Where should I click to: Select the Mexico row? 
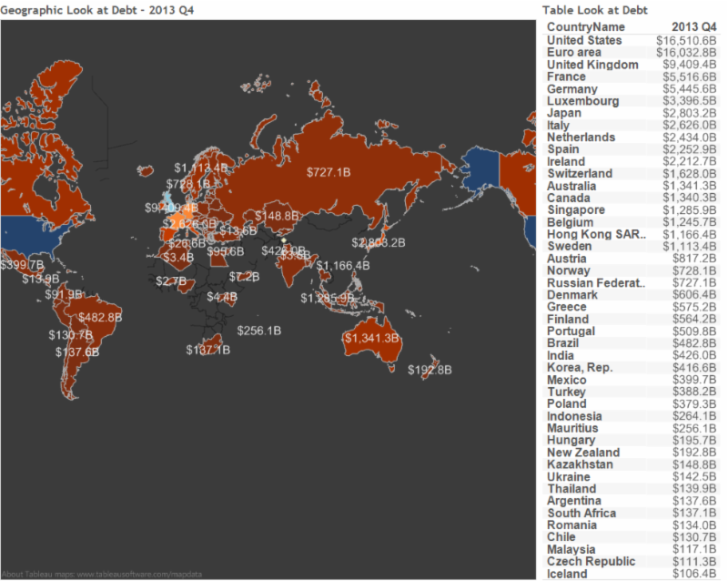coord(632,380)
